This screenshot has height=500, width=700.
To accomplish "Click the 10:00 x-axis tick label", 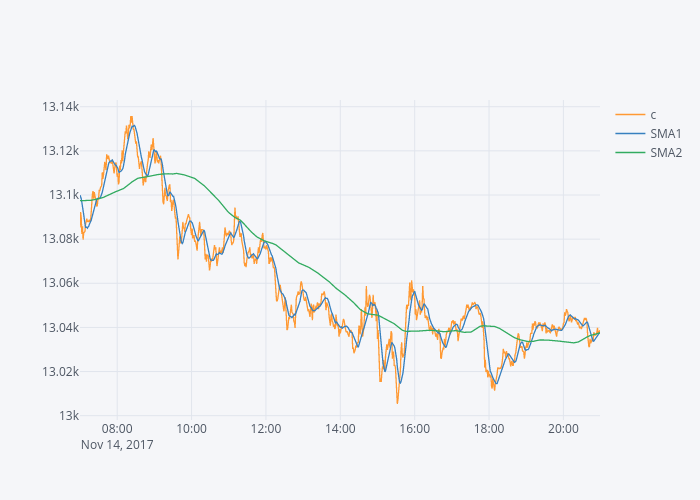I will (191, 428).
